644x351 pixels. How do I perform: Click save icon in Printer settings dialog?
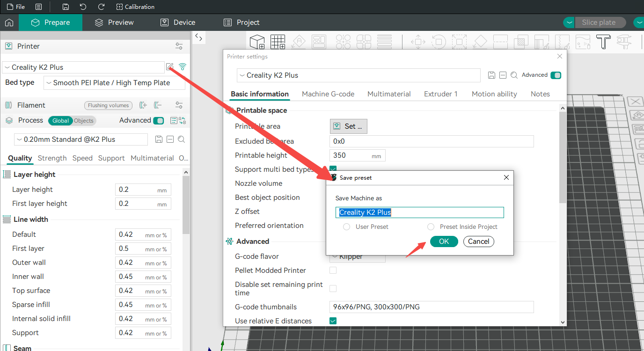[x=491, y=75]
